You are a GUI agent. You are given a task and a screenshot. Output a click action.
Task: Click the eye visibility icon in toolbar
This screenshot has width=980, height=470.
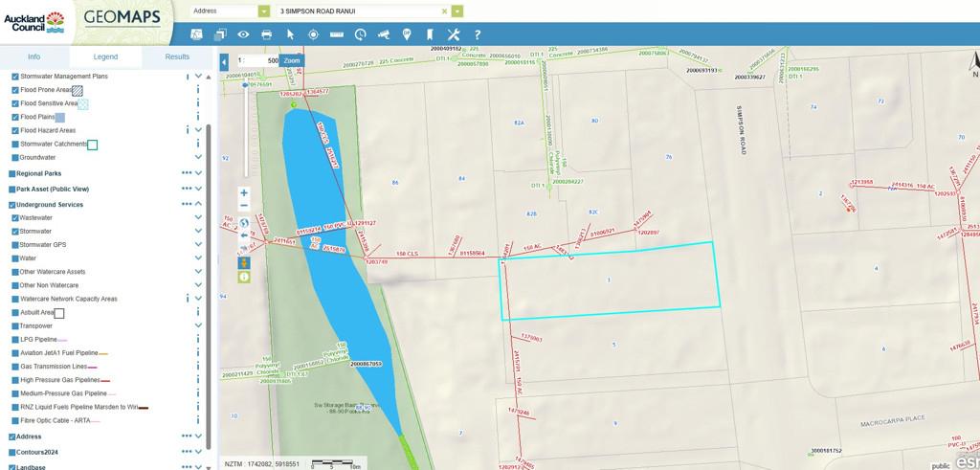click(243, 34)
